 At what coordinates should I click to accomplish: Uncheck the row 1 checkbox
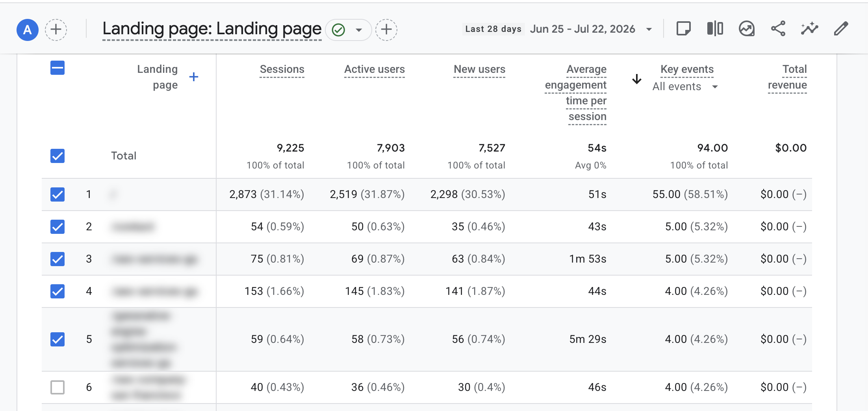(x=57, y=194)
